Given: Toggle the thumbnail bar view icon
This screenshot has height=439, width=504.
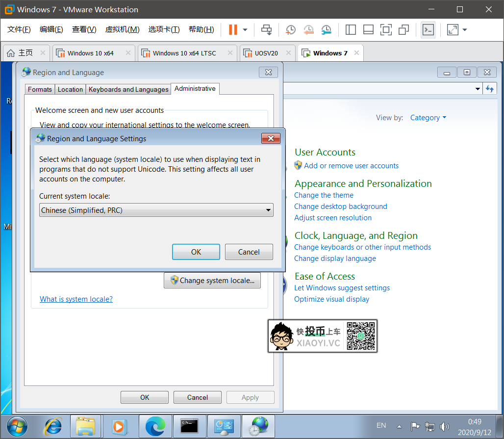Looking at the screenshot, I should (x=368, y=30).
